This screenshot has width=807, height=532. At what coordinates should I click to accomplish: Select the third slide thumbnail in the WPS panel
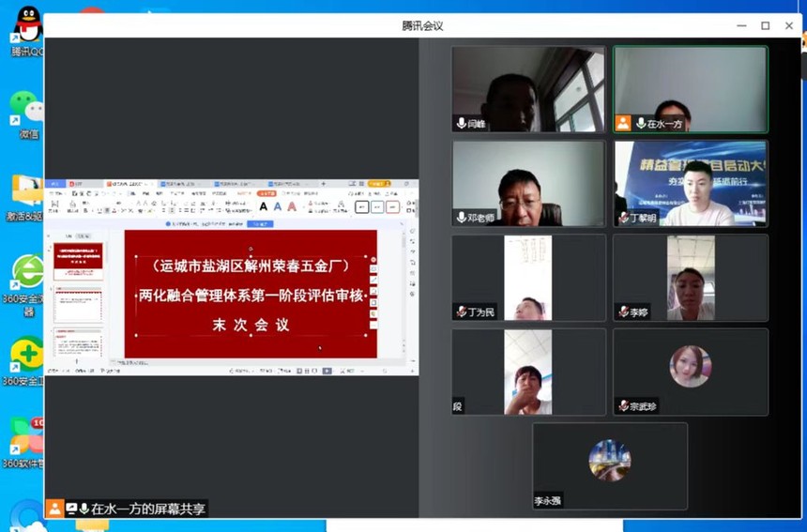click(x=78, y=342)
